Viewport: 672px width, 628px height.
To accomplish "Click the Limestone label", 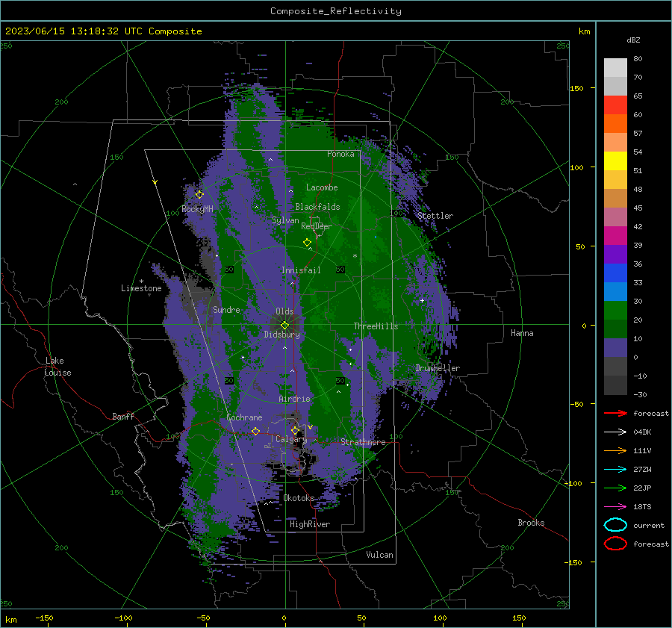I will point(141,288).
